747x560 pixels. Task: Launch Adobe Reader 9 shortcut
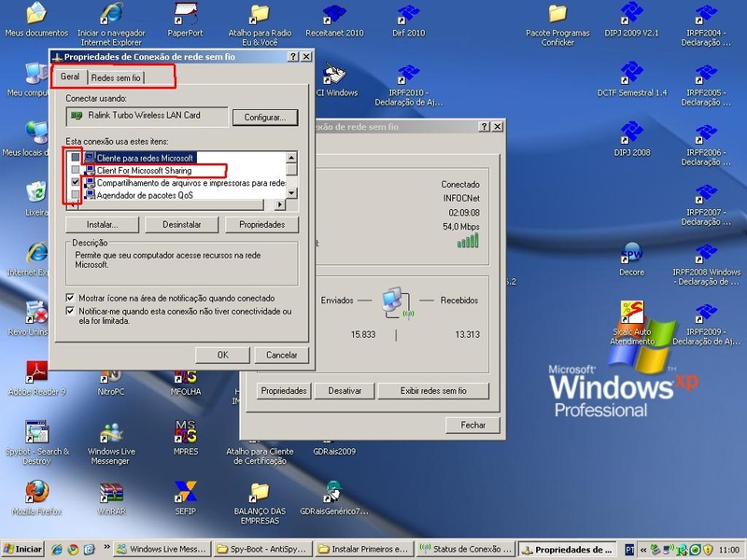(x=36, y=380)
